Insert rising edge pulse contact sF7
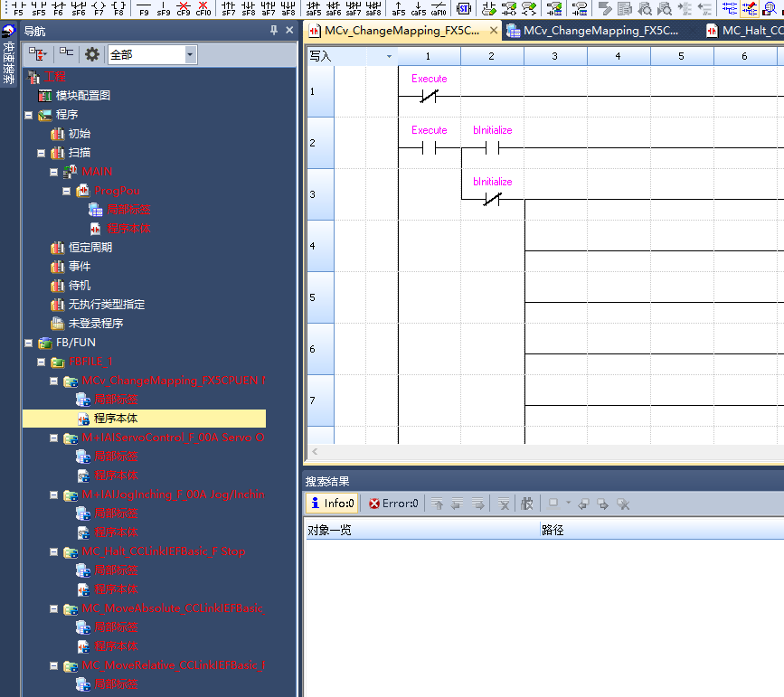 pos(229,8)
